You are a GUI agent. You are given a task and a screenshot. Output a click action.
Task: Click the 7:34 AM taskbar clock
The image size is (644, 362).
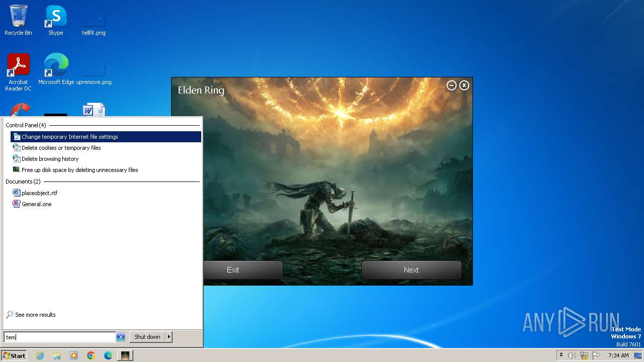coord(618,355)
